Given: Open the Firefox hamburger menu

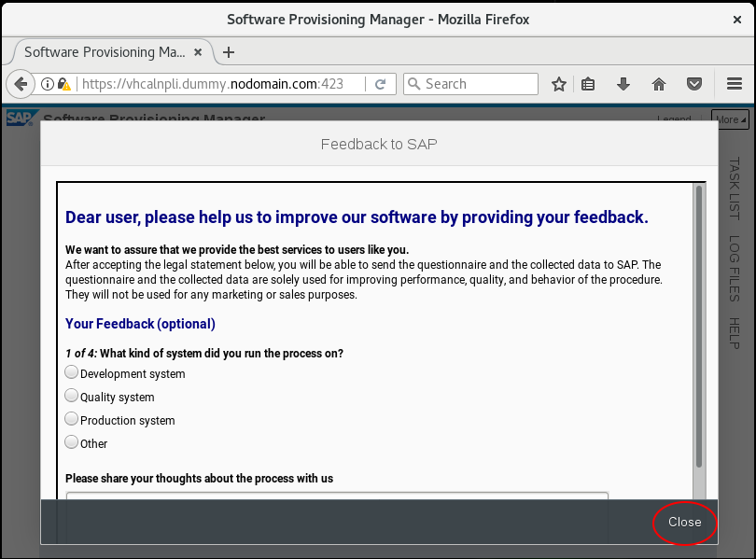Looking at the screenshot, I should (735, 84).
